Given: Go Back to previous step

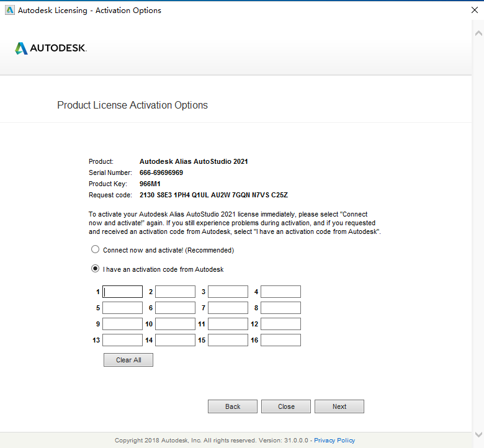Looking at the screenshot, I should (233, 406).
